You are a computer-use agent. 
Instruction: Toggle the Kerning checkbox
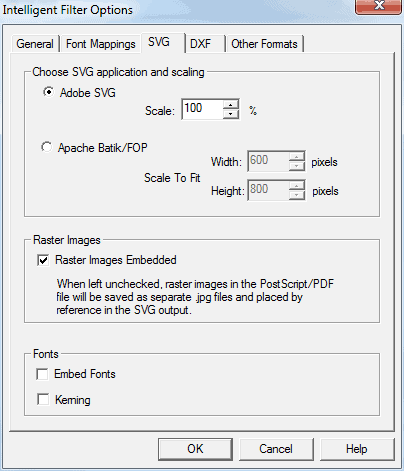tap(43, 399)
